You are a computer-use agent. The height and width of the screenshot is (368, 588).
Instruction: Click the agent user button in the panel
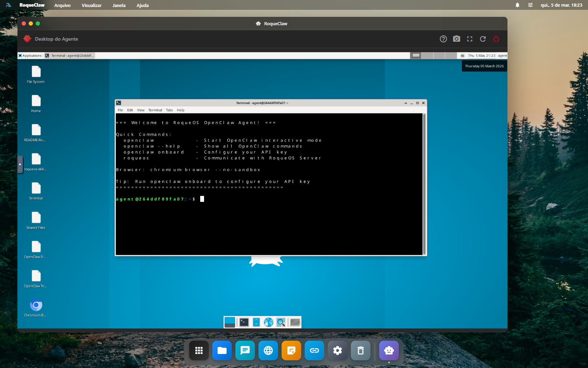click(x=502, y=55)
